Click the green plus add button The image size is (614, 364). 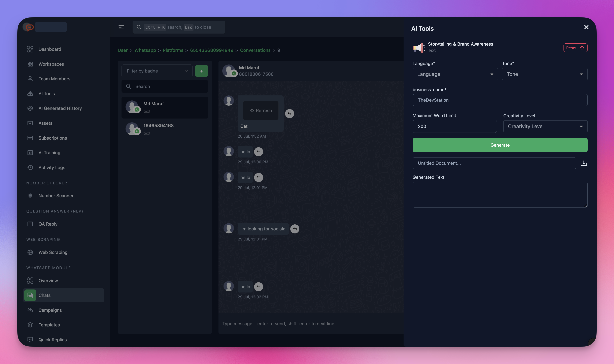(x=201, y=71)
